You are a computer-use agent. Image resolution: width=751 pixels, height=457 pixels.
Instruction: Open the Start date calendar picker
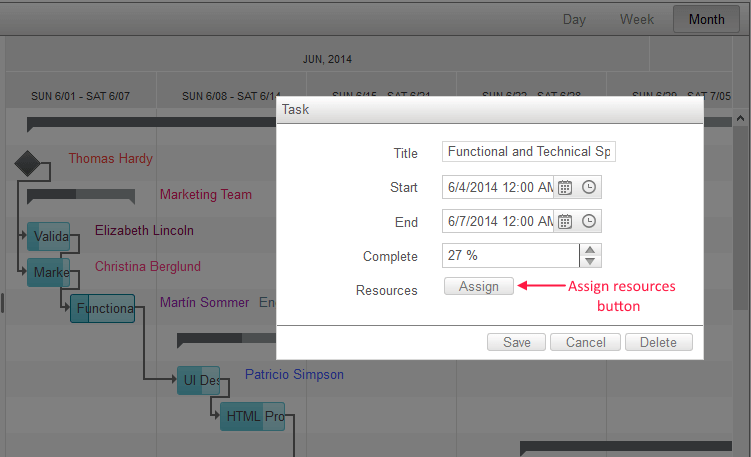tap(565, 187)
